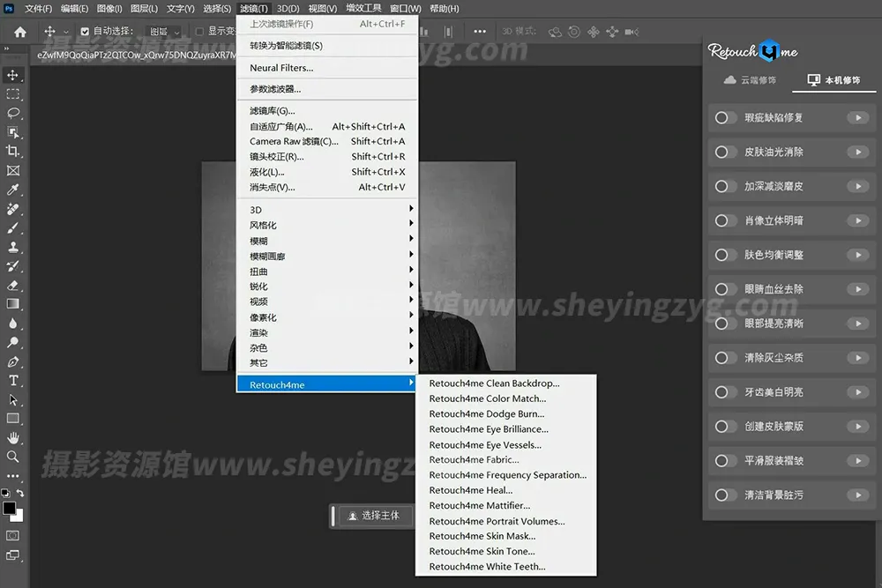Click the Home icon in options bar
This screenshot has width=882, height=588.
[x=20, y=32]
